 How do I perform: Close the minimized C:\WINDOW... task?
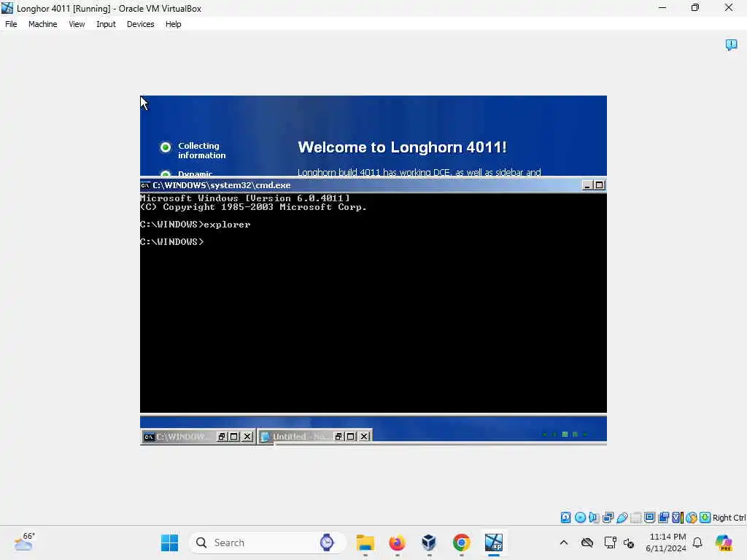tap(247, 436)
